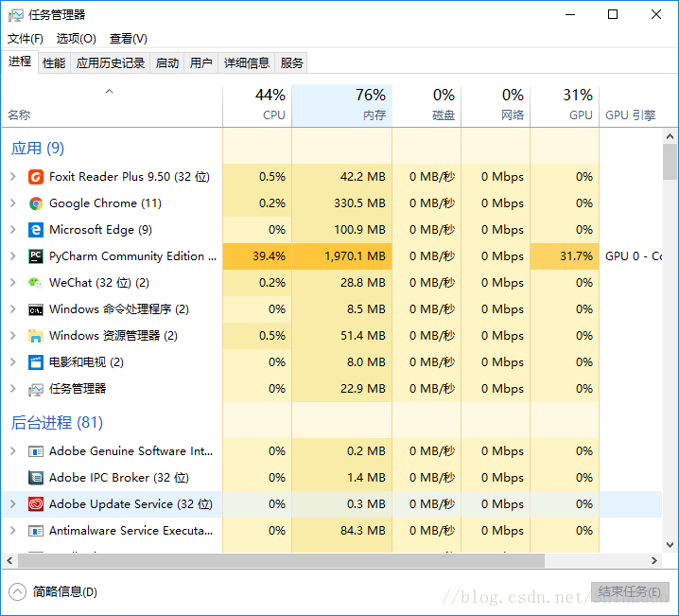
Task: Click the horizontal scrollbar thumb
Action: pos(281,560)
